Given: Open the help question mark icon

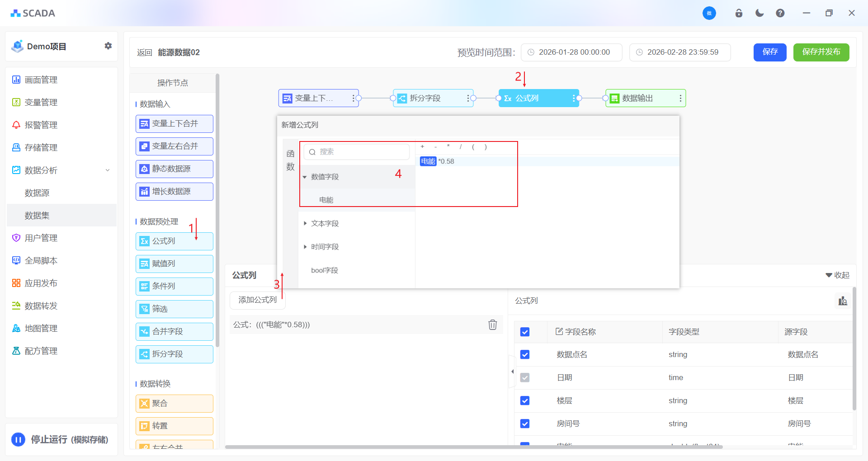Looking at the screenshot, I should 780,13.
